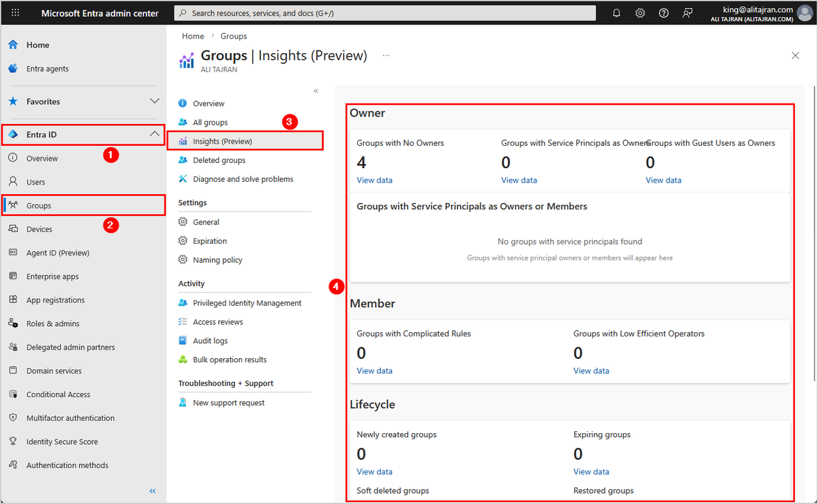
Task: Click the Expiration gear icon
Action: 183,241
